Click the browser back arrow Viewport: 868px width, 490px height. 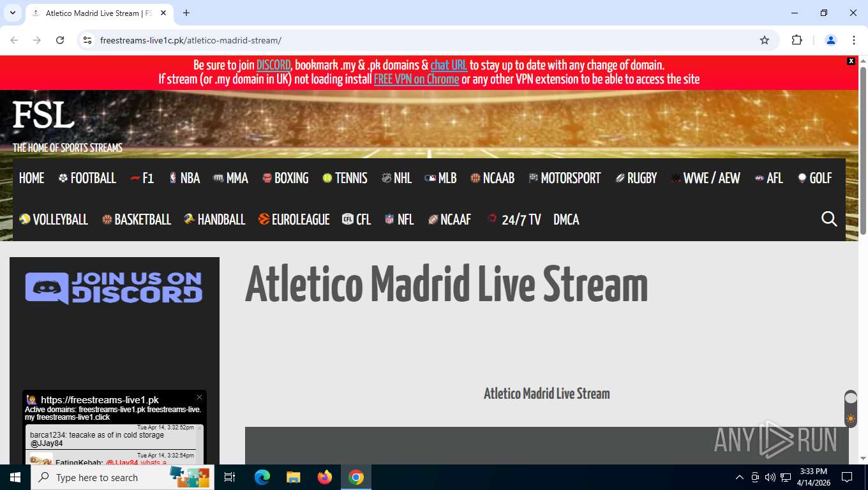click(14, 40)
